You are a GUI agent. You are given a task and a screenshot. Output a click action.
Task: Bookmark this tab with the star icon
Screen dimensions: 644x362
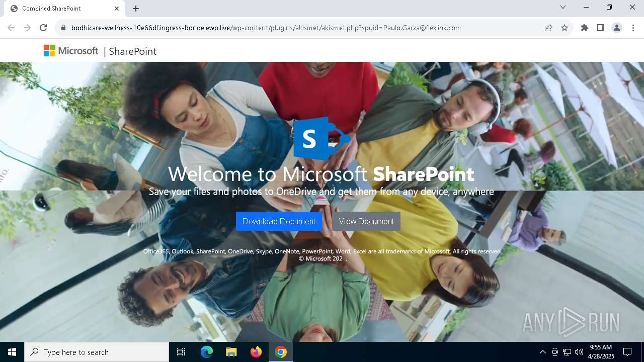pos(565,28)
